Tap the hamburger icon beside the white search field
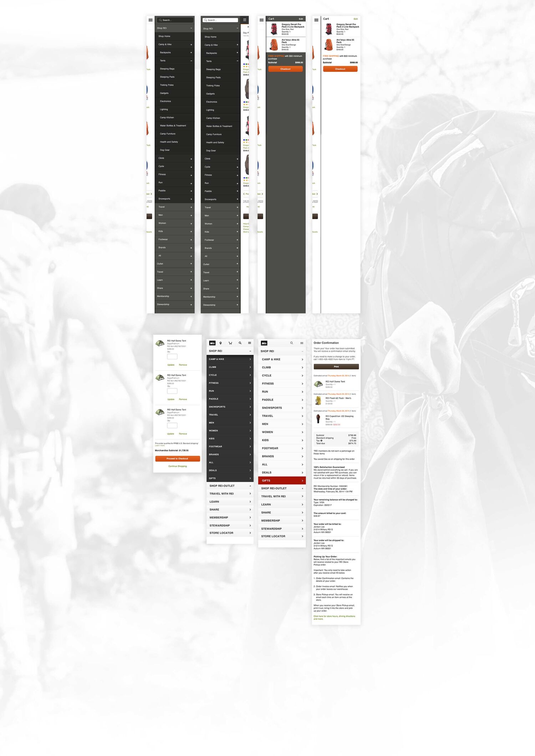The image size is (535, 756). coord(245,20)
